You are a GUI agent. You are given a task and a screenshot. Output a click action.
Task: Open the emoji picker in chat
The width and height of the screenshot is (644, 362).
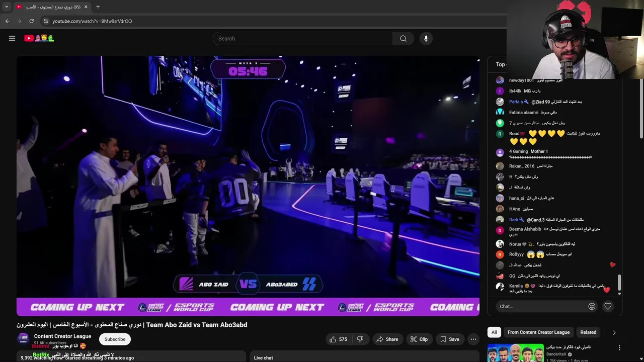pos(592,306)
